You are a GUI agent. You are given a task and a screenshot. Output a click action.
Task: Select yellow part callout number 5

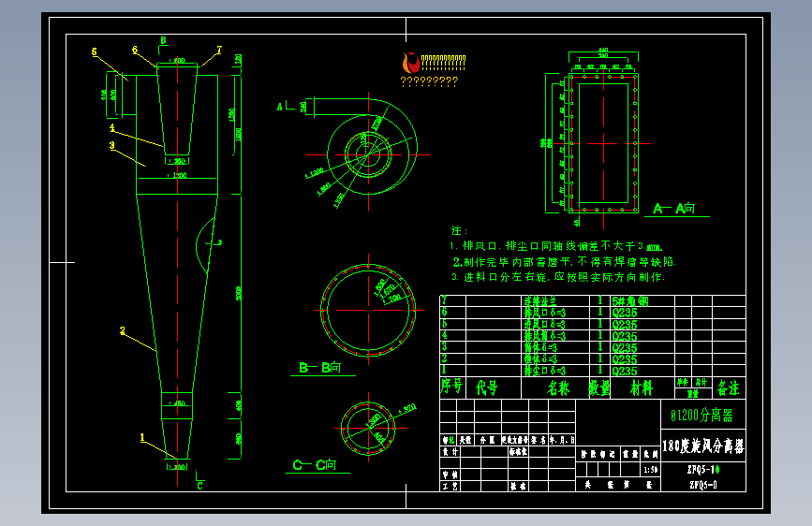95,51
